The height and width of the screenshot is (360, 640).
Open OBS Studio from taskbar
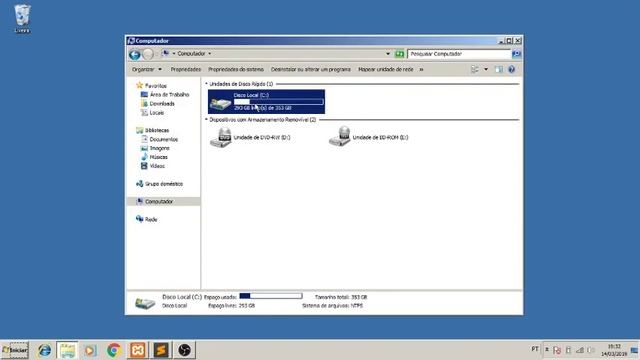tap(184, 350)
